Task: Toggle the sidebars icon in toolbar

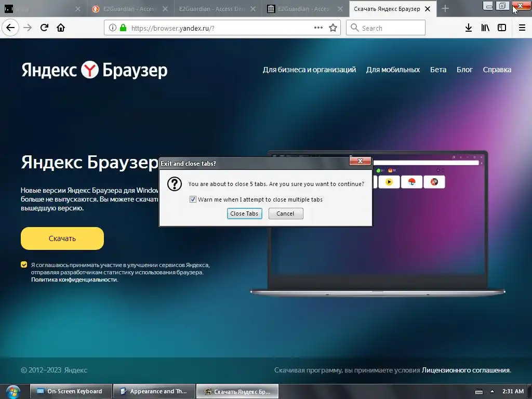Action: (x=502, y=28)
